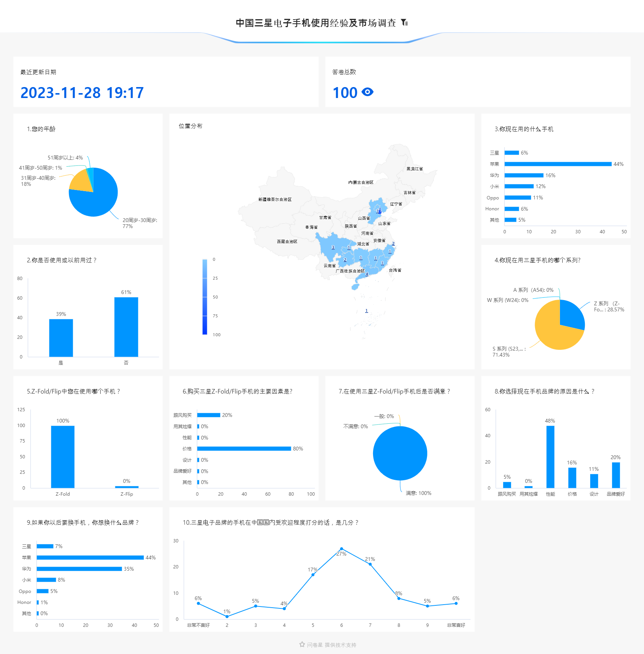Click the 跟风购买 20% bar in question 6
Viewport: 644px width, 654px height.
(209, 415)
